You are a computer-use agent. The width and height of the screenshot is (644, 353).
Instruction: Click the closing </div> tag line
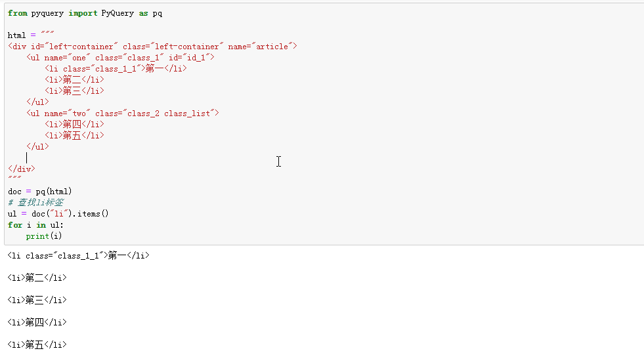point(22,169)
